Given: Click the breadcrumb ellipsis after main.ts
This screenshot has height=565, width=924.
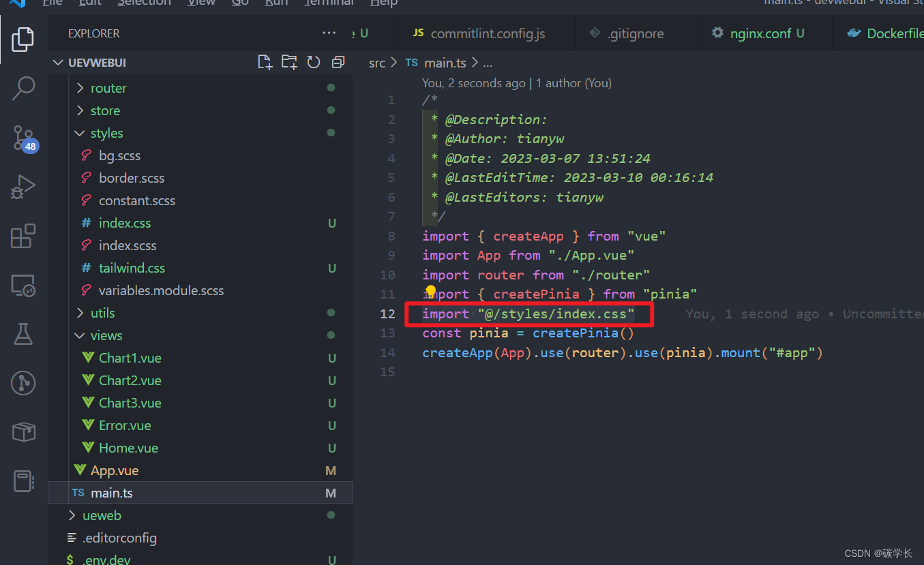Looking at the screenshot, I should (488, 63).
